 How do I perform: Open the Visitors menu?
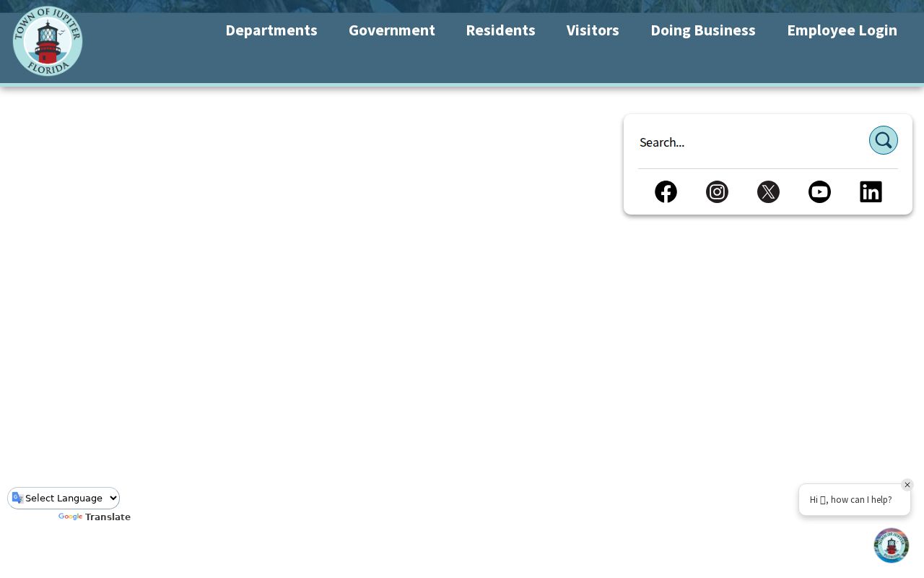pyautogui.click(x=593, y=30)
